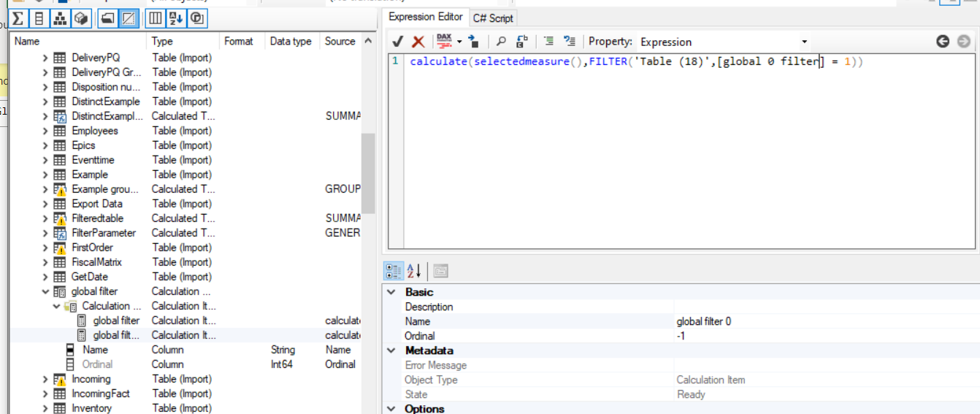Accept expression changes with checkmark
The image size is (980, 414).
398,42
